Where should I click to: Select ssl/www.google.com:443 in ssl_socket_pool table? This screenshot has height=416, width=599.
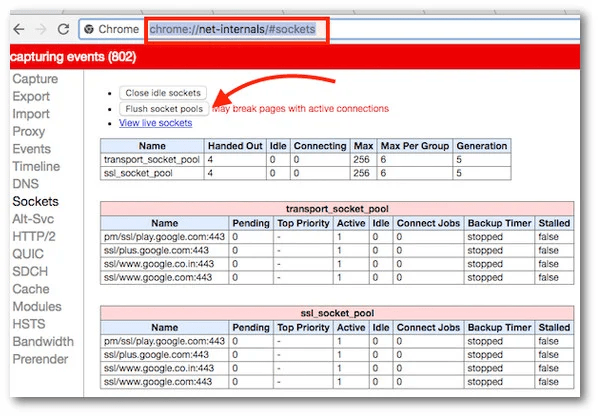(158, 382)
